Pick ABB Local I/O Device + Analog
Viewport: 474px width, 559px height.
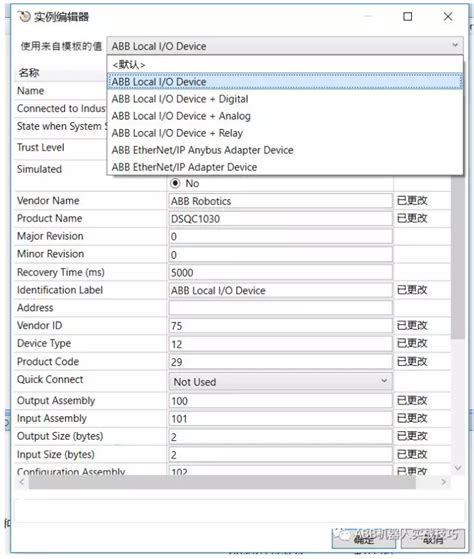(285, 116)
